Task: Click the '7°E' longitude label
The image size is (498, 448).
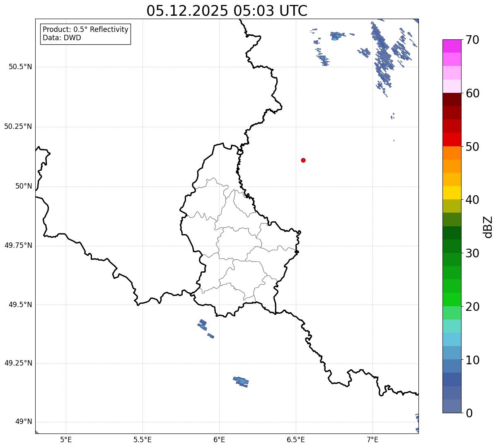Action: (372, 439)
